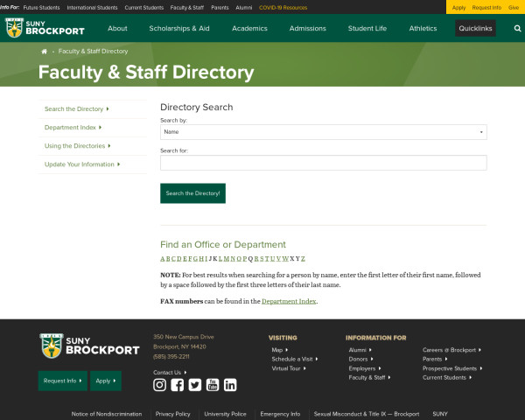Click footer Request Info button
525x420 pixels.
point(63,381)
